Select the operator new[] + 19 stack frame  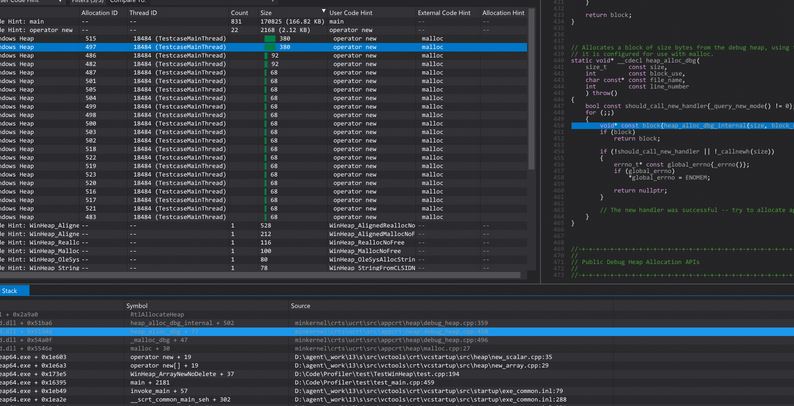397,366
